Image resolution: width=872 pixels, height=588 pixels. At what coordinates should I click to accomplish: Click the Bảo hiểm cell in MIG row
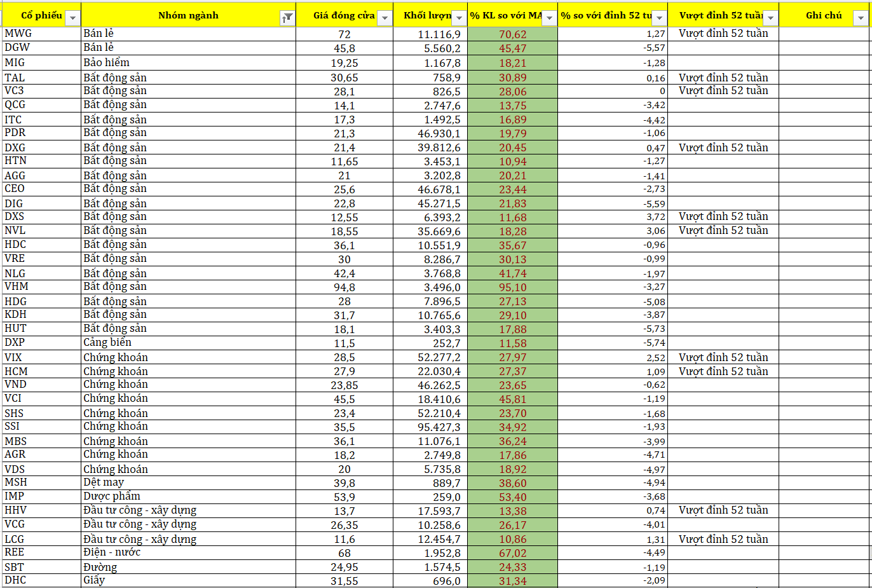tap(188, 62)
